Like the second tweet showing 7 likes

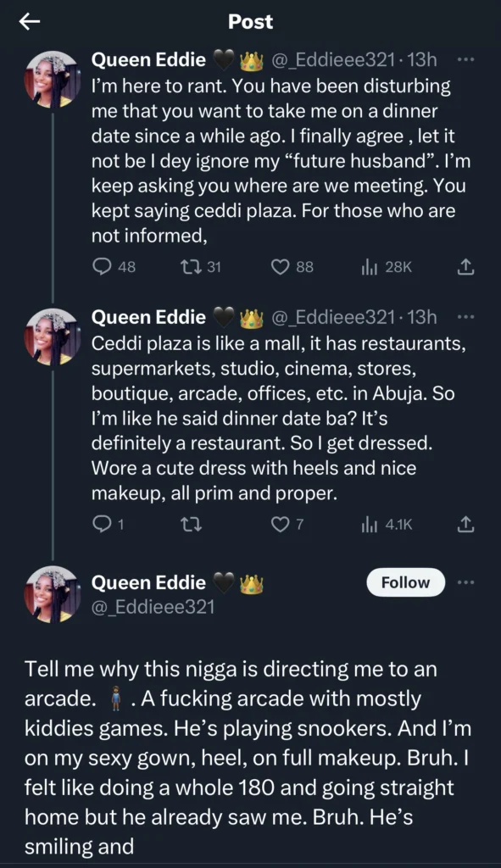[x=281, y=525]
